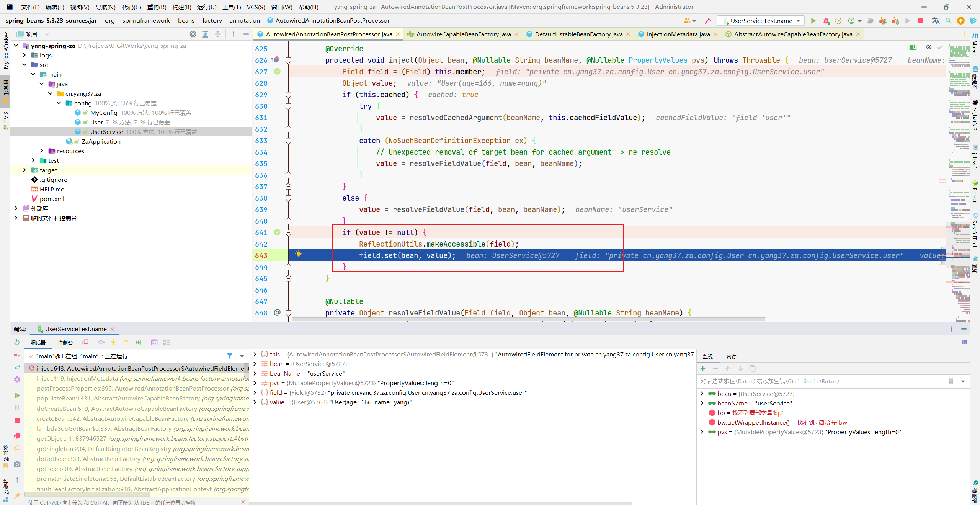980x505 pixels.
Task: Start debugging with the bug icon
Action: click(x=826, y=21)
